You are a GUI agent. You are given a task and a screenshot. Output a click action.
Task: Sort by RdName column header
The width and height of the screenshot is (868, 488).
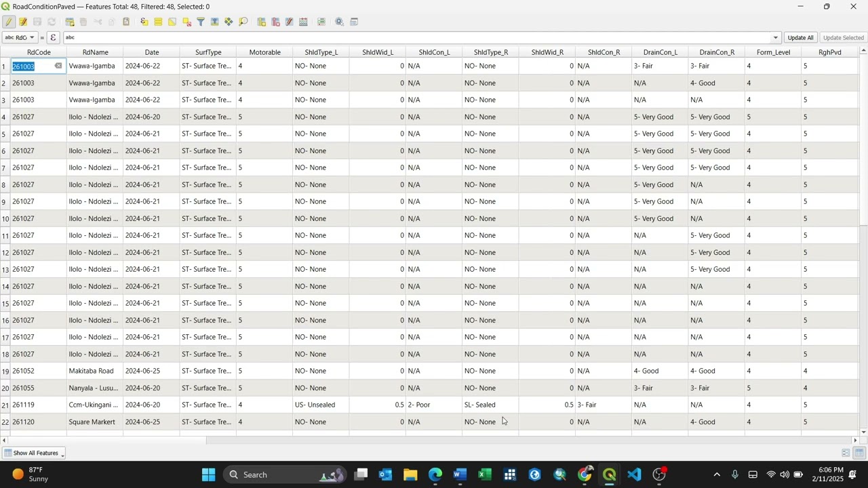click(x=95, y=52)
